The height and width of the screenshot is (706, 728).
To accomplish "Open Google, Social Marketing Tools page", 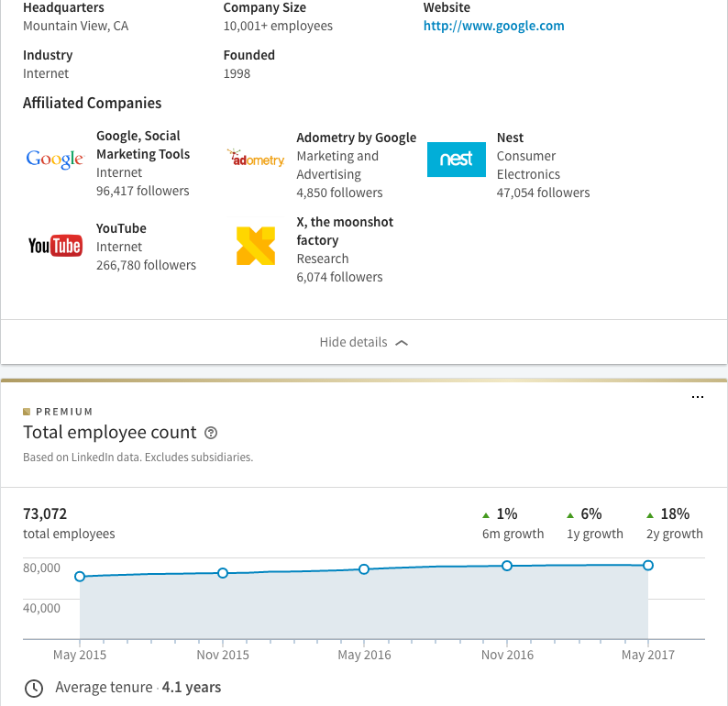I will pyautogui.click(x=143, y=145).
